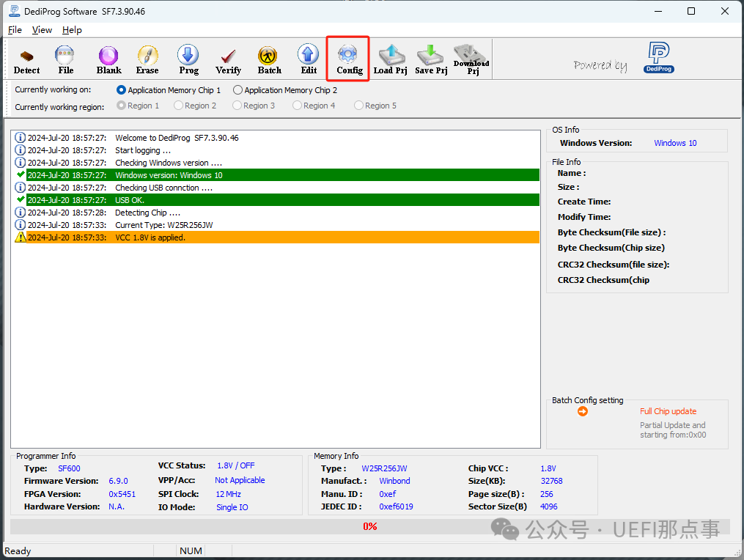The height and width of the screenshot is (560, 744).
Task: Open the File menu
Action: point(15,30)
